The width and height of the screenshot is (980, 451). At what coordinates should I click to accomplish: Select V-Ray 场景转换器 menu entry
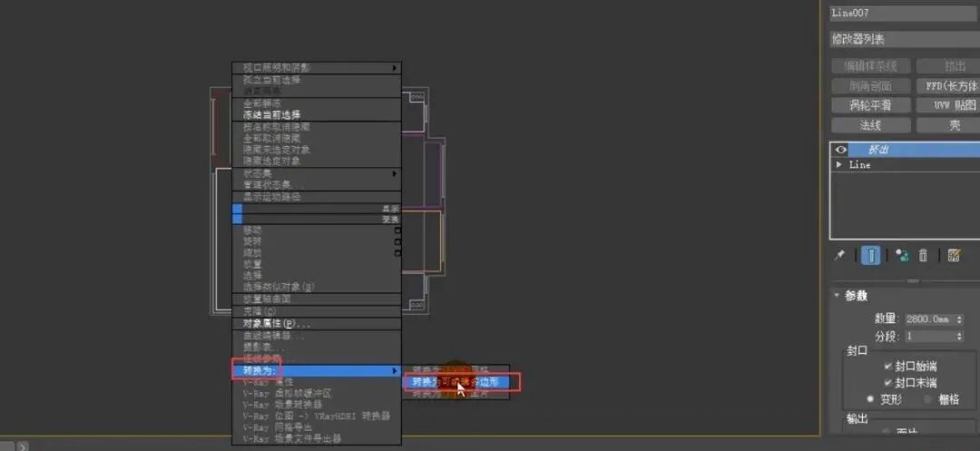(317, 404)
